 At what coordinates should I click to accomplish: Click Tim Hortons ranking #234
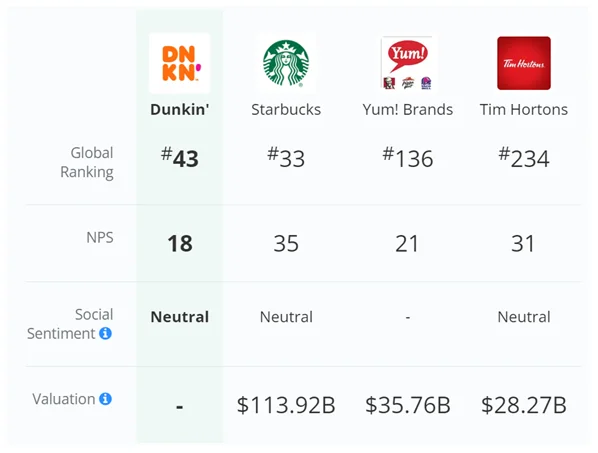click(x=524, y=157)
